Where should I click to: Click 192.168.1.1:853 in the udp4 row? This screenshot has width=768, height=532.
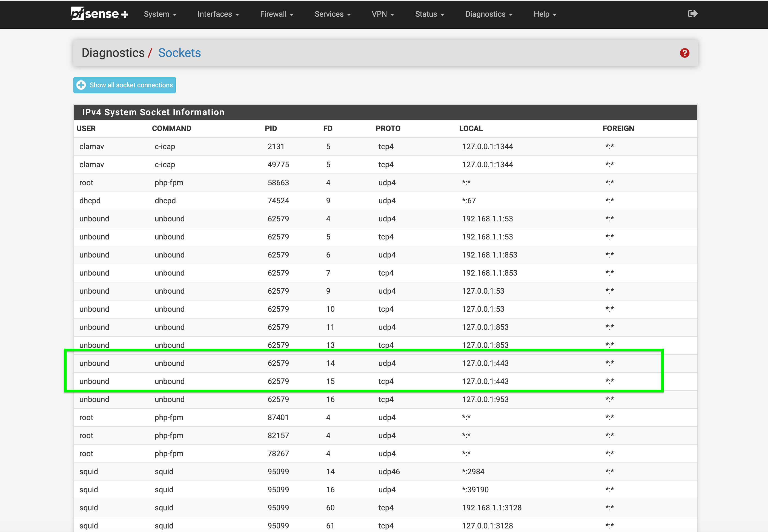click(x=489, y=255)
